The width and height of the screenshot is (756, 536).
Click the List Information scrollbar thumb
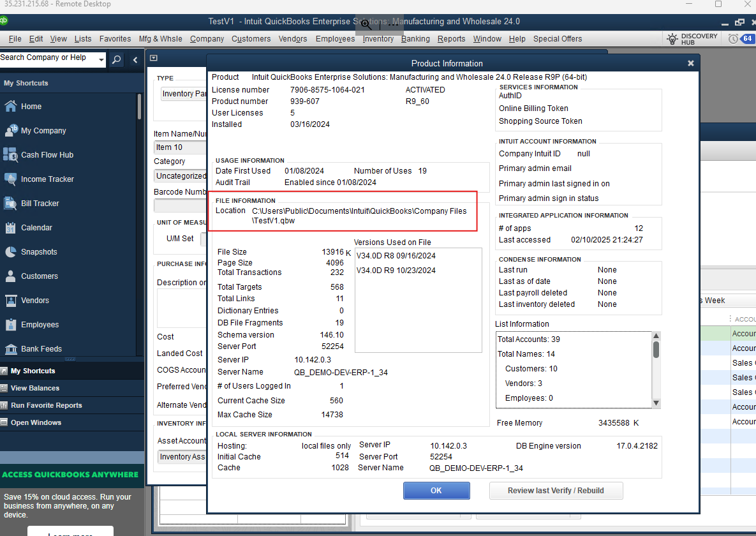pyautogui.click(x=656, y=350)
